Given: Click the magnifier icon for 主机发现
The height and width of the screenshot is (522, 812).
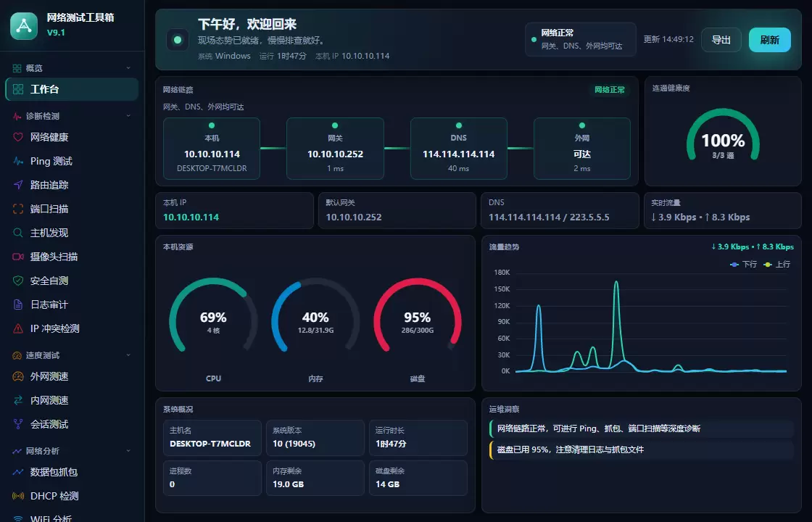Looking at the screenshot, I should [18, 233].
